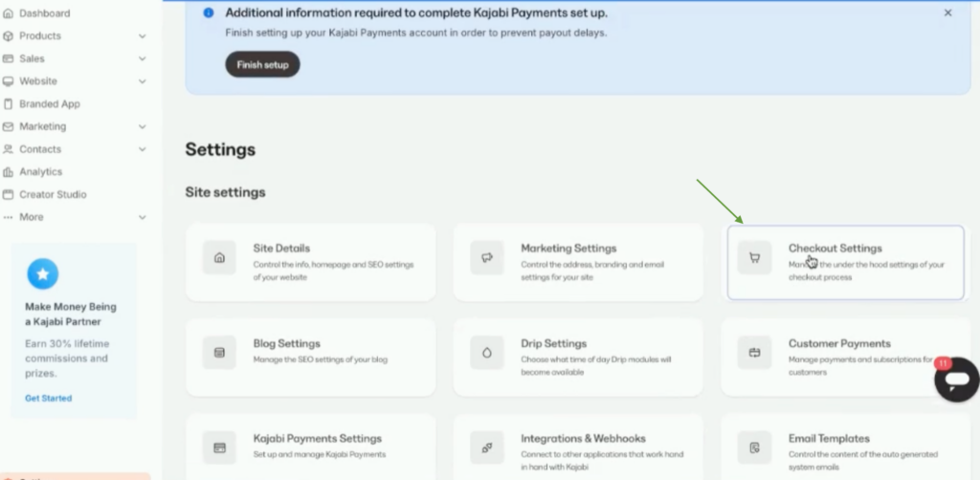Expand the Marketing menu chevron

point(142,127)
